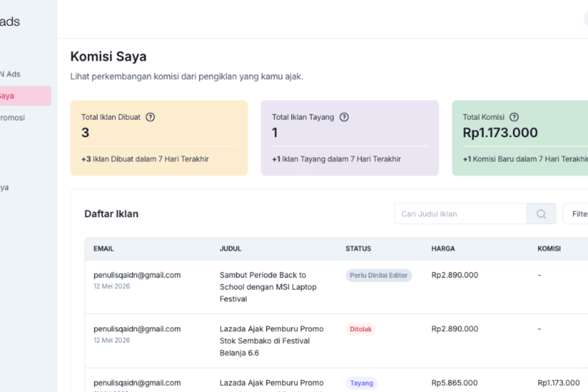Click the Rp5.865.000 price cell
This screenshot has height=392, width=588.
pos(455,383)
